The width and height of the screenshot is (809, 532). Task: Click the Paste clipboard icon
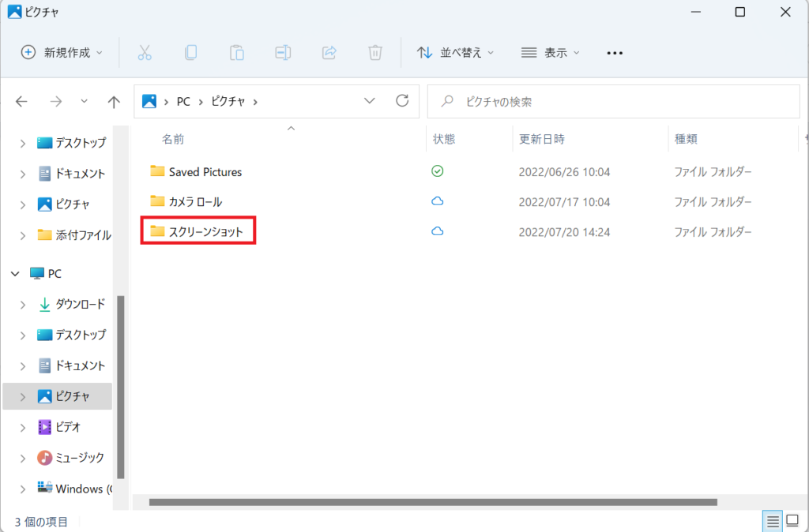click(x=236, y=53)
